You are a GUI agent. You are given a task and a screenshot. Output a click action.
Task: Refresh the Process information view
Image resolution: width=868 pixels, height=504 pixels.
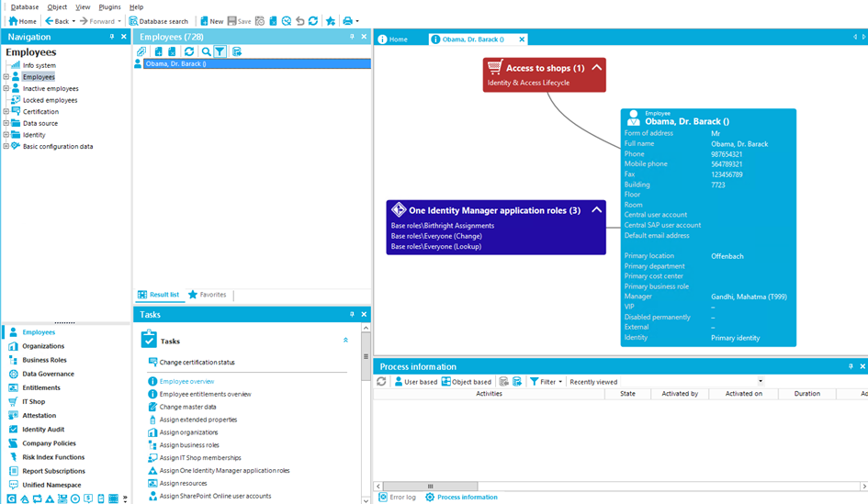[x=381, y=382]
